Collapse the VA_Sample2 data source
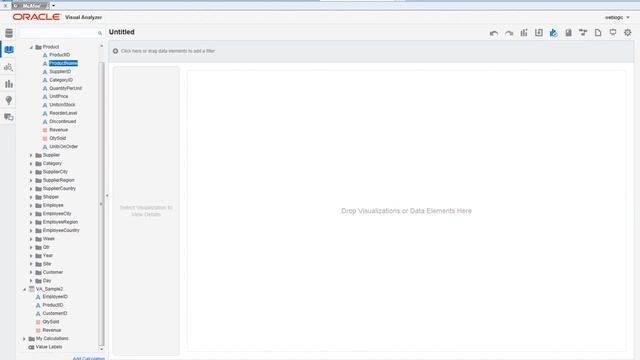Screen dimensions: 640x360 pyautogui.click(x=24, y=289)
